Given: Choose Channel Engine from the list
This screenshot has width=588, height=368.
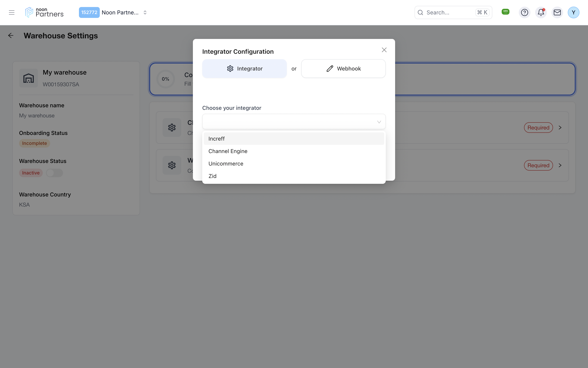Looking at the screenshot, I should click(x=294, y=151).
